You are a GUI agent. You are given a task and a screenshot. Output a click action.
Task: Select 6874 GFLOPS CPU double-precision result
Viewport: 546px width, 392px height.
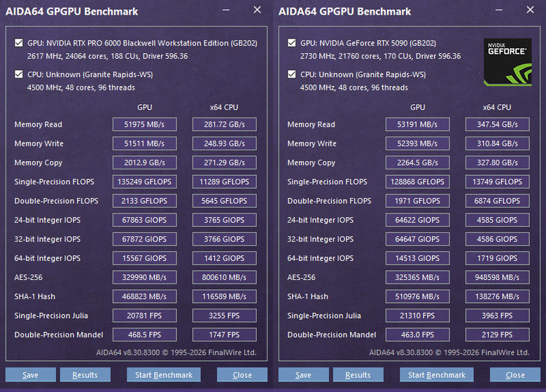click(497, 201)
